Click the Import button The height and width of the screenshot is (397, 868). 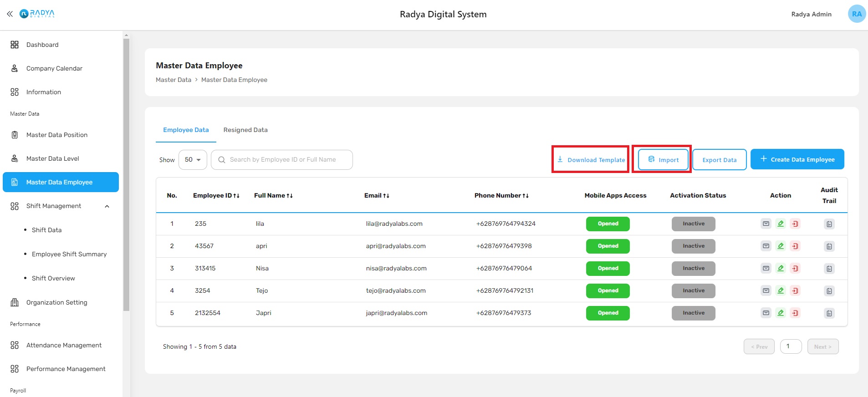[663, 160]
